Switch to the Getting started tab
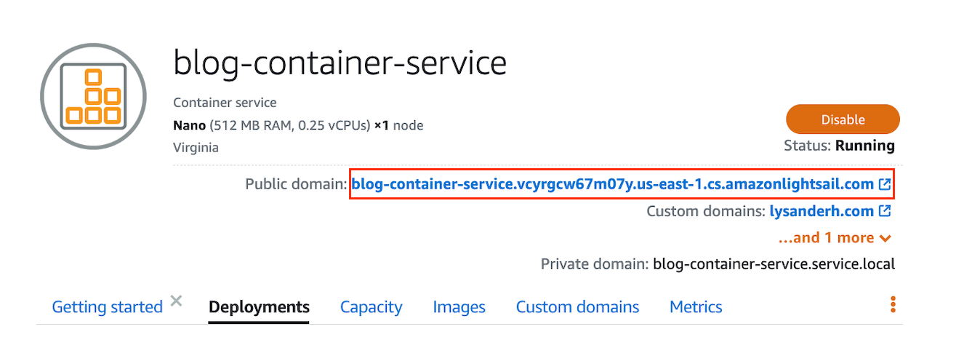Image resolution: width=980 pixels, height=348 pixels. click(x=107, y=307)
